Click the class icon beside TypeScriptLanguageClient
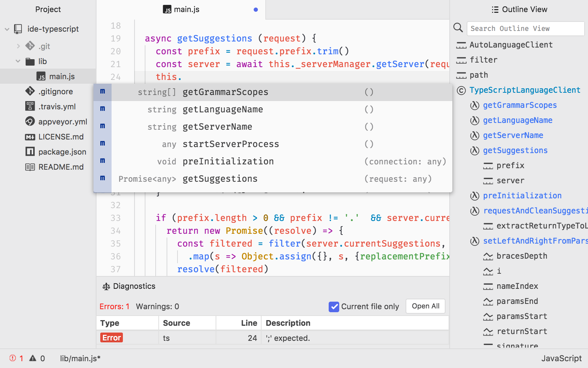This screenshot has width=588, height=368. [x=462, y=90]
